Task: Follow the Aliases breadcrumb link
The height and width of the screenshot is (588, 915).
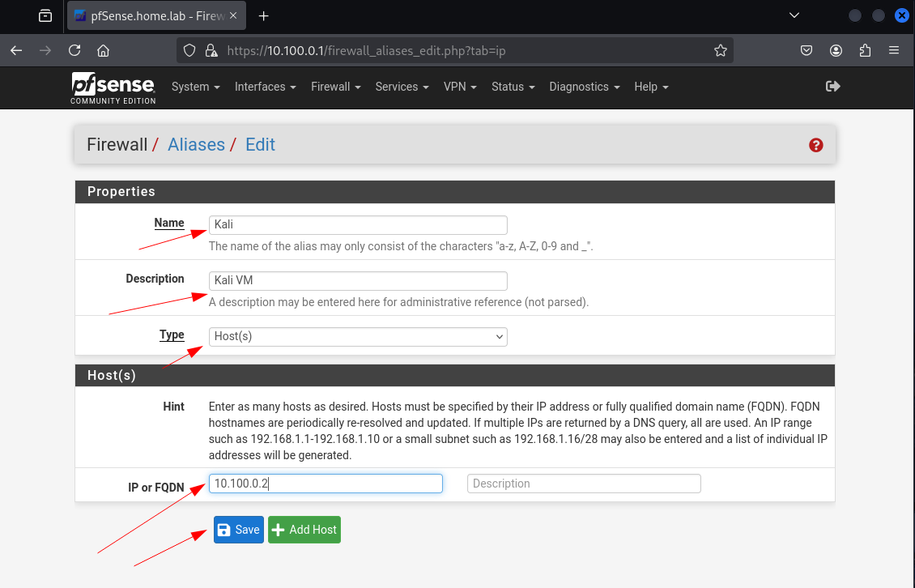Action: click(x=196, y=145)
